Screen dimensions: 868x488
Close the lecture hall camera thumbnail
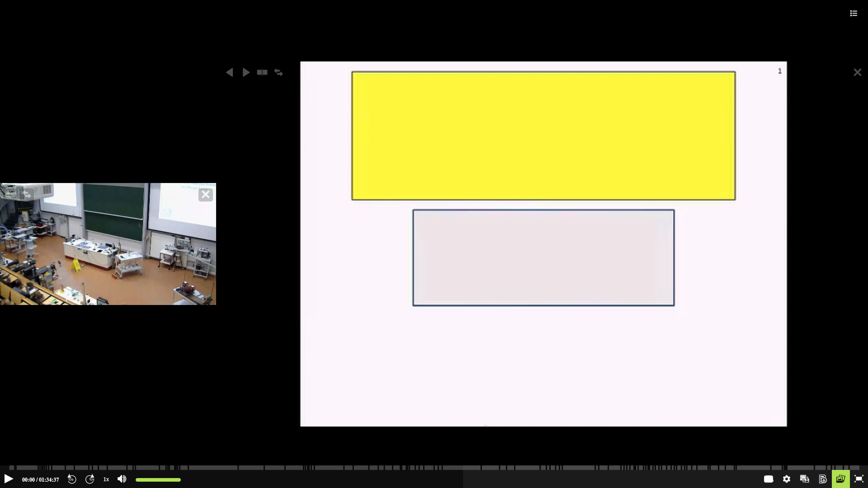tap(206, 195)
